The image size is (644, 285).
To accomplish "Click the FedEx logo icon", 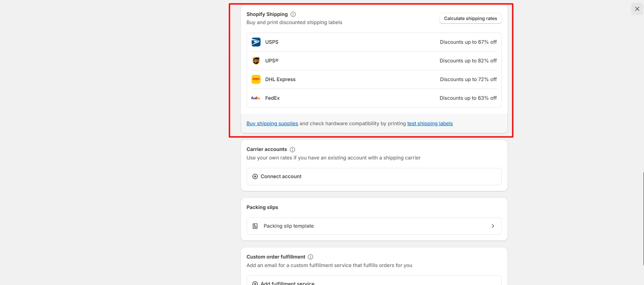I will [x=256, y=98].
